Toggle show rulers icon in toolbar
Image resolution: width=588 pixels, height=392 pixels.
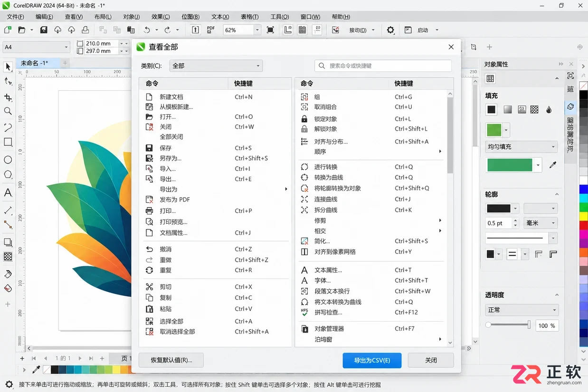click(288, 30)
